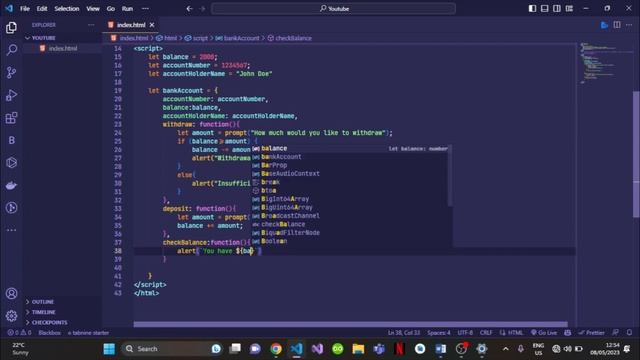Close the index.html tab

click(152, 25)
